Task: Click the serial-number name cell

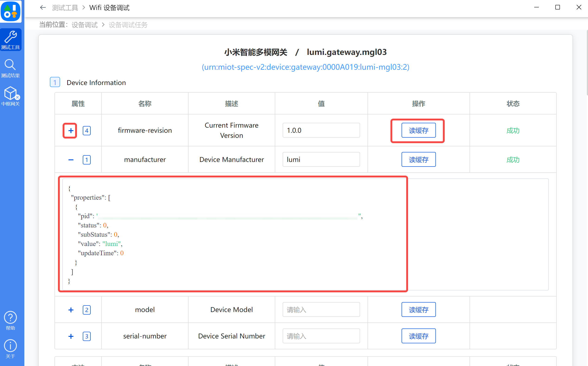Action: (145, 336)
